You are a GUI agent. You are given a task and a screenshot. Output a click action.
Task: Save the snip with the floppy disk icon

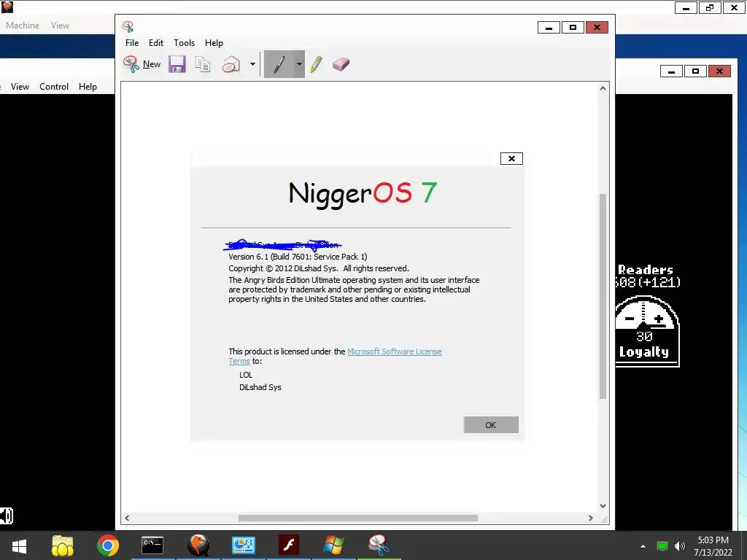click(177, 64)
